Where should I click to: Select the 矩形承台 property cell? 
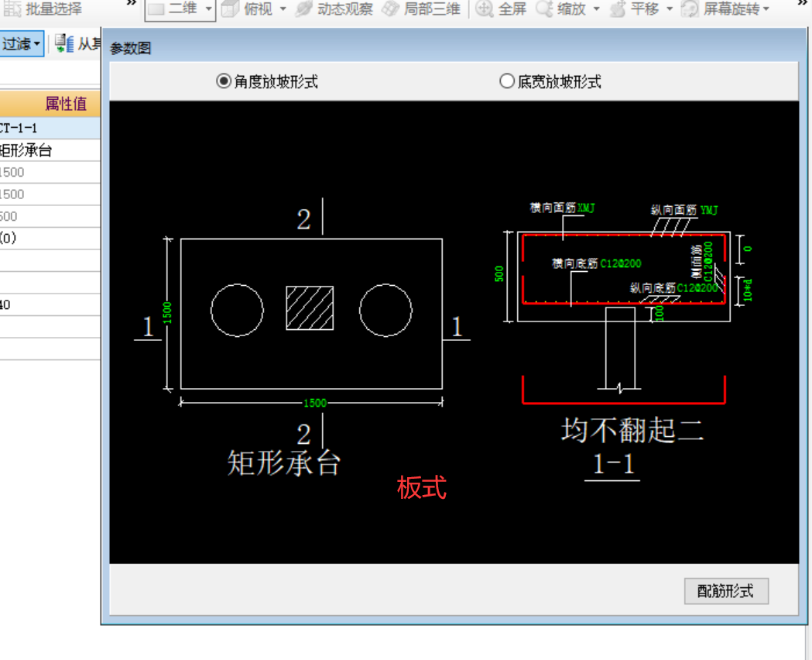pyautogui.click(x=50, y=150)
